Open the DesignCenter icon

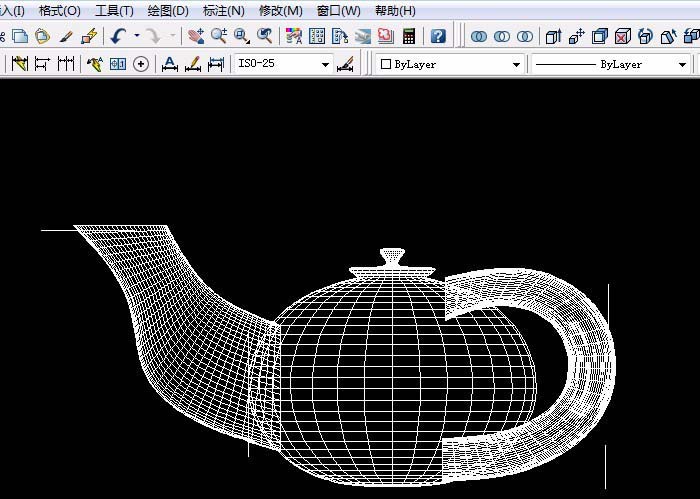317,36
